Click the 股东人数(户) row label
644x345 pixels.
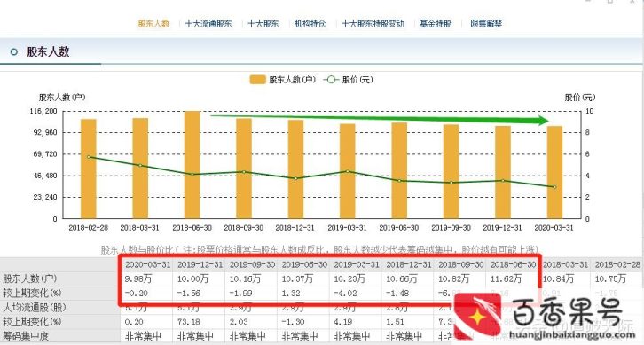[x=30, y=278]
